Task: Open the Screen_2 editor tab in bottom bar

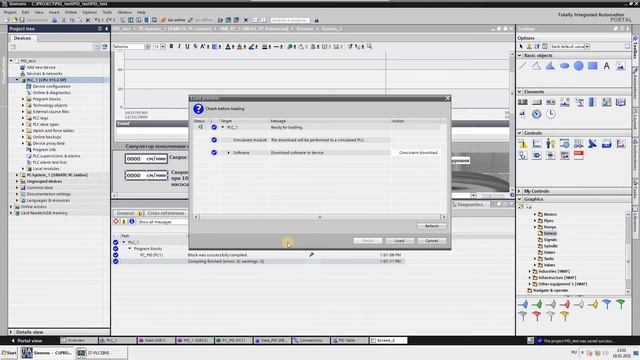Action: click(x=388, y=340)
